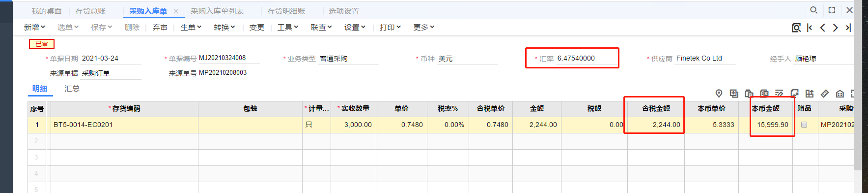This screenshot has height=193, width=868.
Task: Click the 币种 field 美元
Action: click(x=468, y=58)
